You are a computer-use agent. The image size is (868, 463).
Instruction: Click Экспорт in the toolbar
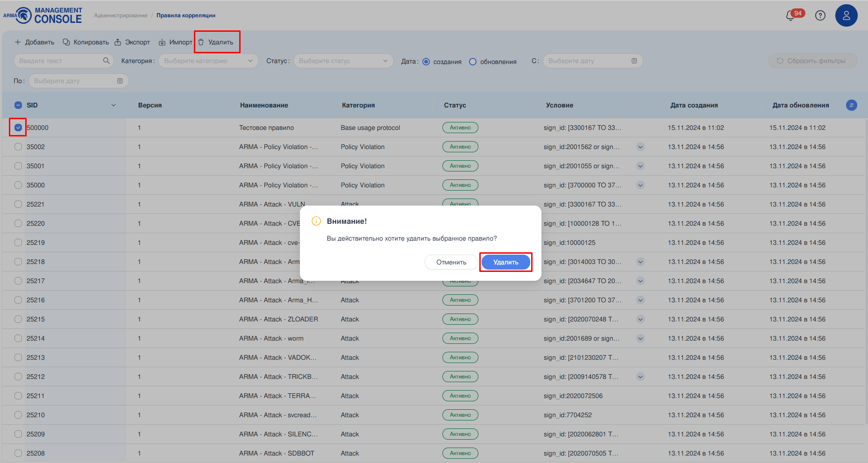132,42
